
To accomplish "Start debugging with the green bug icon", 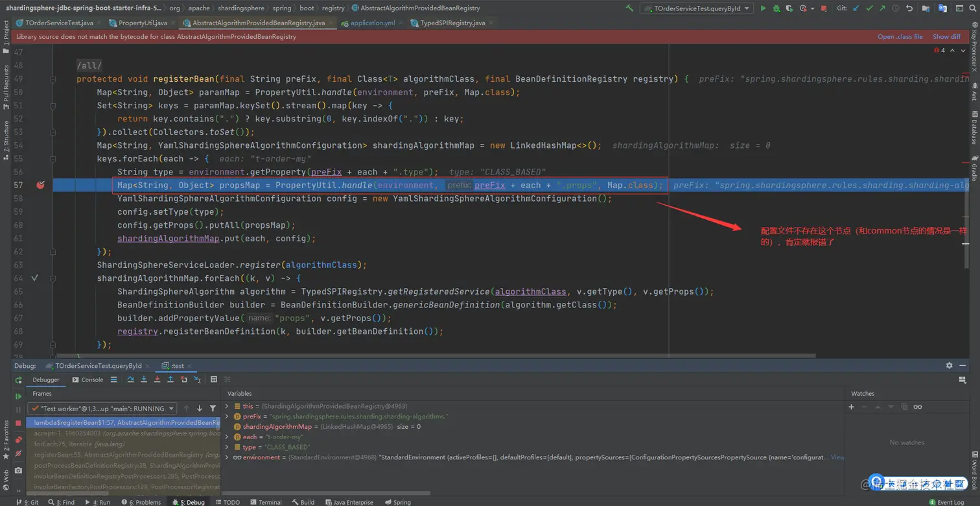I will click(x=776, y=8).
